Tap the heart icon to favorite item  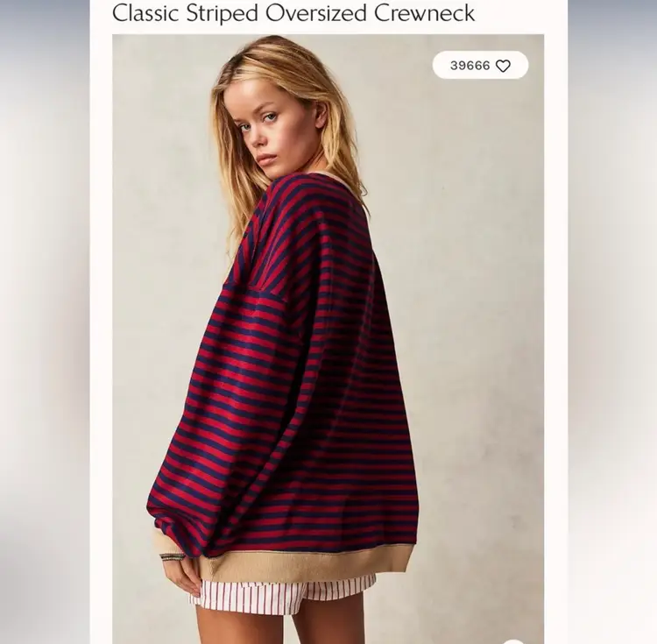503,66
